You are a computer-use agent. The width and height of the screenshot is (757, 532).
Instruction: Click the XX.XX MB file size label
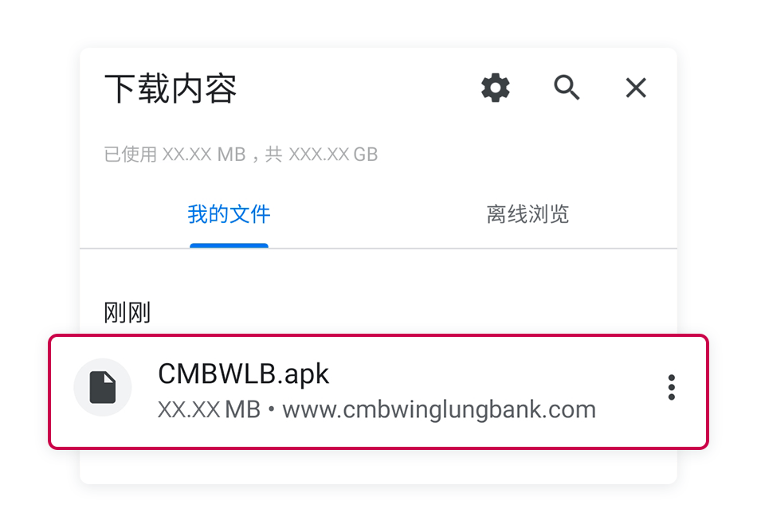point(209,409)
